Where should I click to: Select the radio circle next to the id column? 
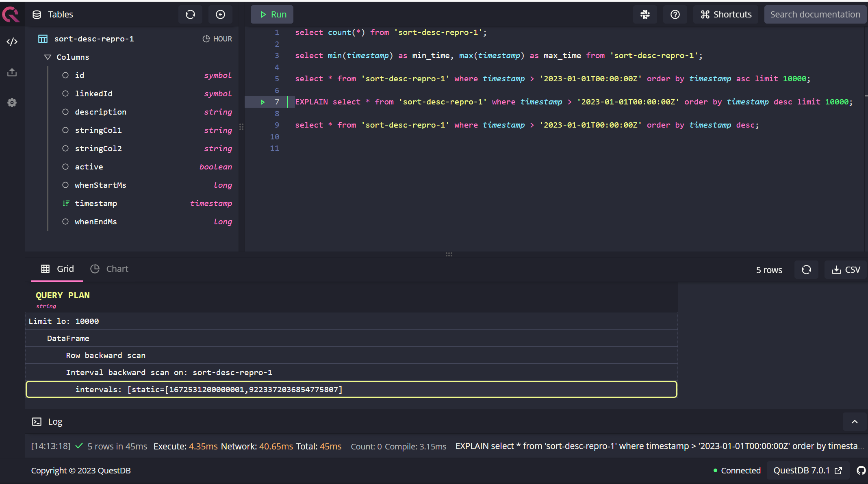[65, 75]
